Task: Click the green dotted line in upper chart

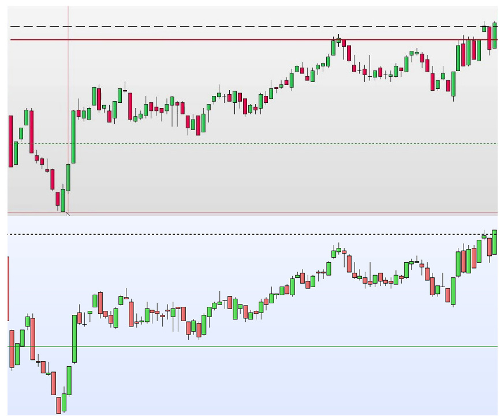Action: coord(231,143)
